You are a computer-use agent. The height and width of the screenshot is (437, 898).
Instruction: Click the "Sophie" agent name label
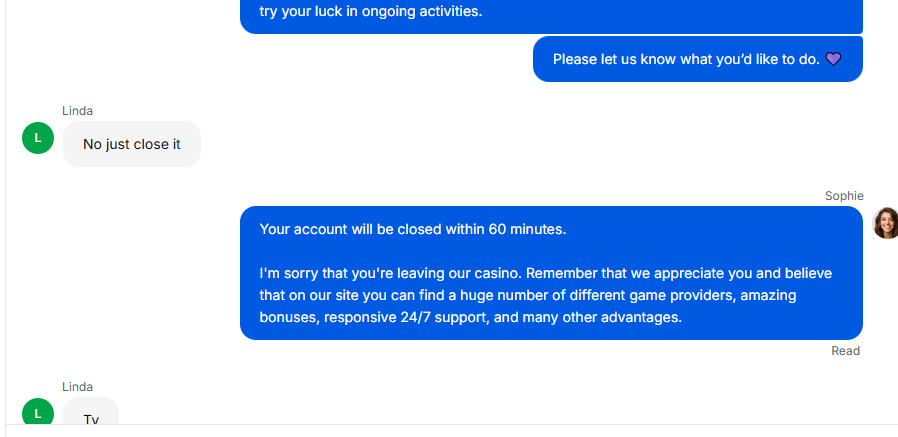pyautogui.click(x=844, y=196)
